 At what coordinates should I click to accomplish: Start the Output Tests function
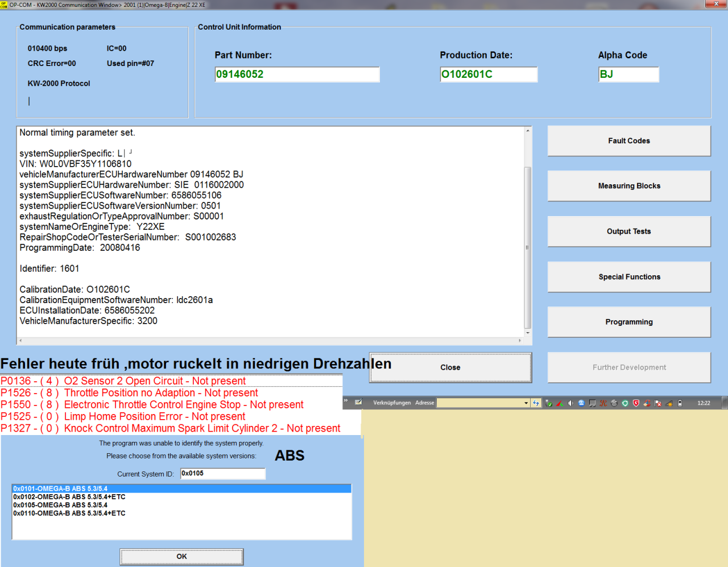pyautogui.click(x=628, y=231)
